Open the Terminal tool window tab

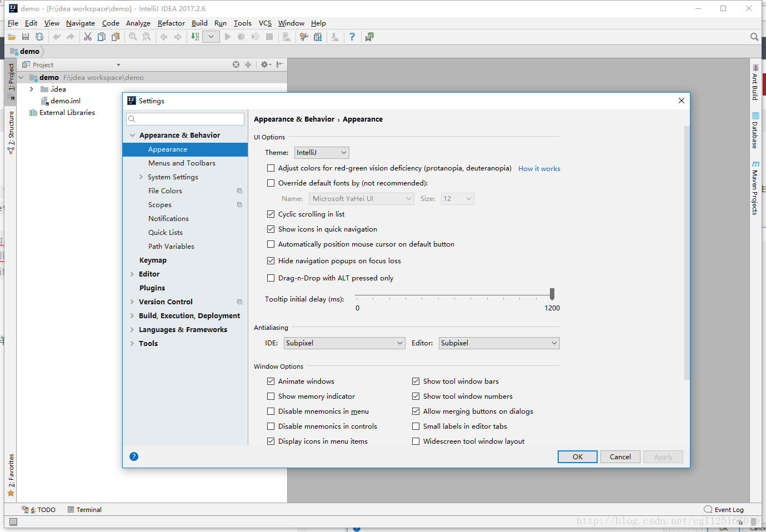[x=84, y=509]
